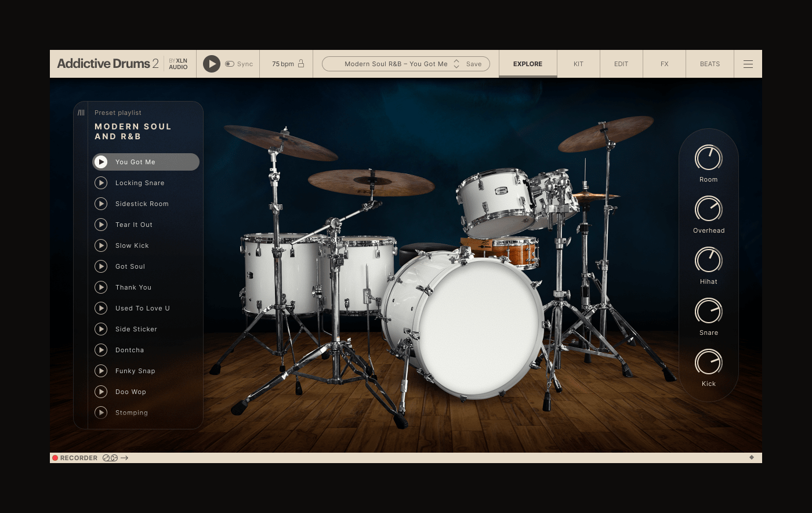Play the Used To Love U preview
This screenshot has height=513, width=812.
tap(101, 308)
